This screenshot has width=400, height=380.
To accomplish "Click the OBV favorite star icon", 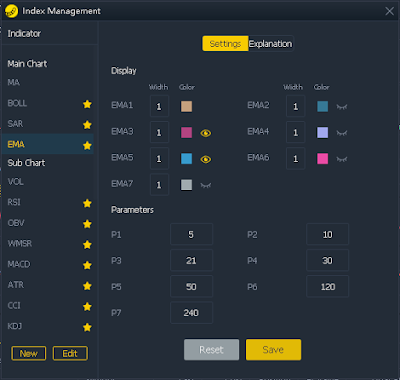I will [x=87, y=224].
